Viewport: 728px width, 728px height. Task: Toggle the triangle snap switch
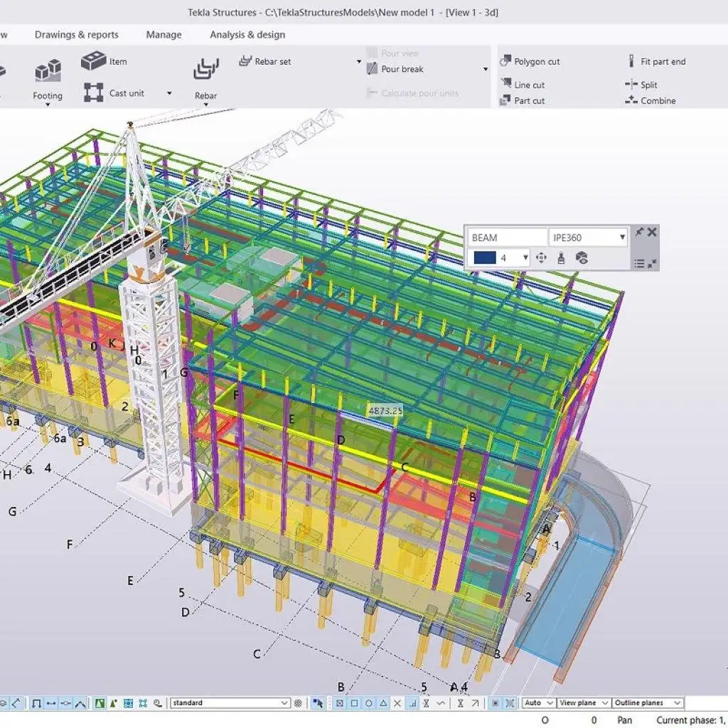pyautogui.click(x=383, y=703)
